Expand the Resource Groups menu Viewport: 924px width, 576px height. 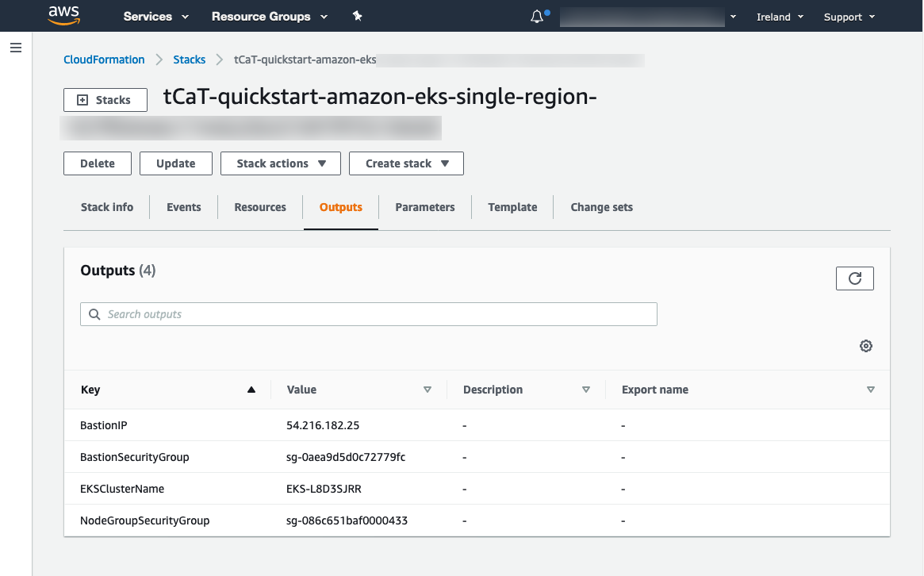click(270, 17)
